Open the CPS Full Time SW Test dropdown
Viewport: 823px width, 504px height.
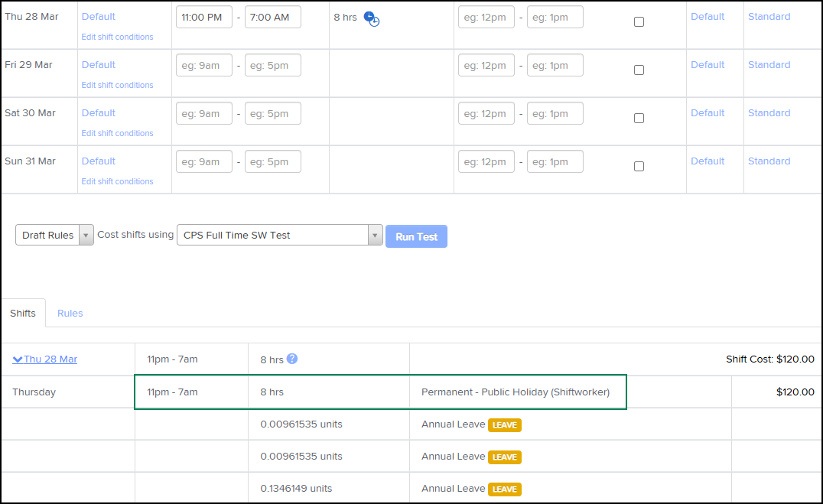pos(279,236)
